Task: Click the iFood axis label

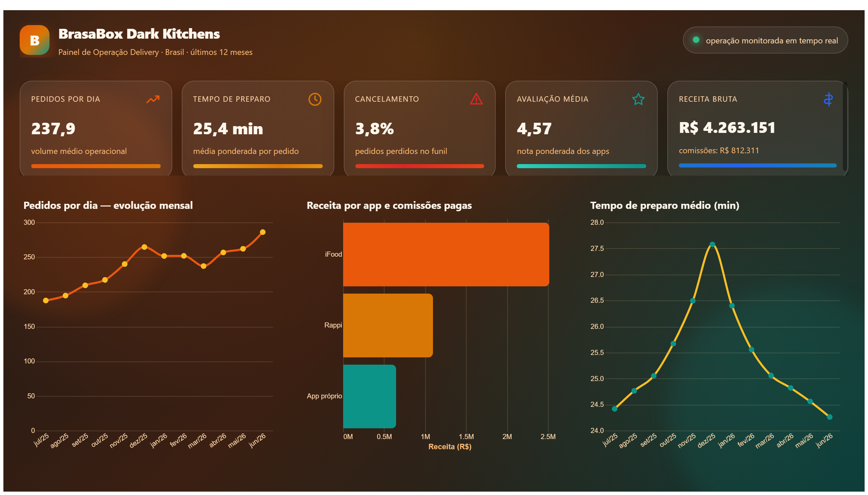Action: [x=333, y=254]
